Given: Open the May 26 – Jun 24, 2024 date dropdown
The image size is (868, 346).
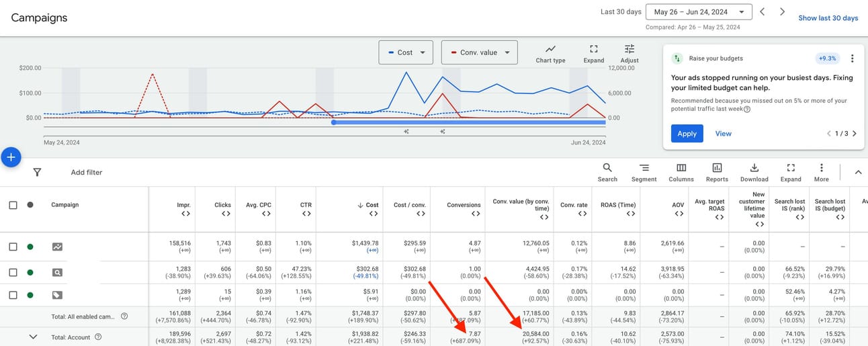Looking at the screenshot, I should pyautogui.click(x=699, y=12).
